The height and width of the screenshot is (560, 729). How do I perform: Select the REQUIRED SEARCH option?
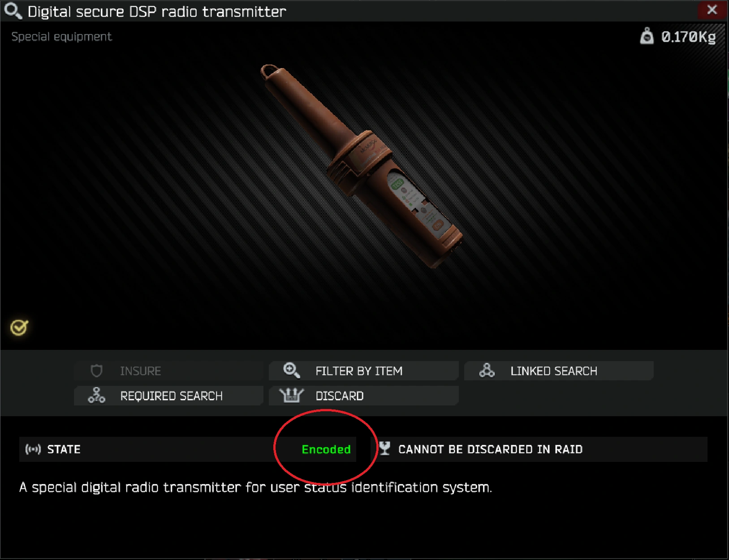[168, 396]
